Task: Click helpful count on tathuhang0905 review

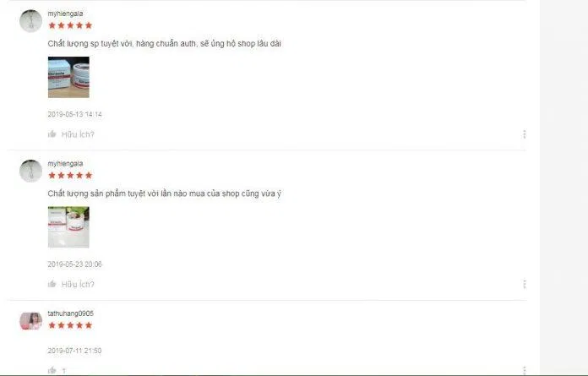Action: coord(63,371)
